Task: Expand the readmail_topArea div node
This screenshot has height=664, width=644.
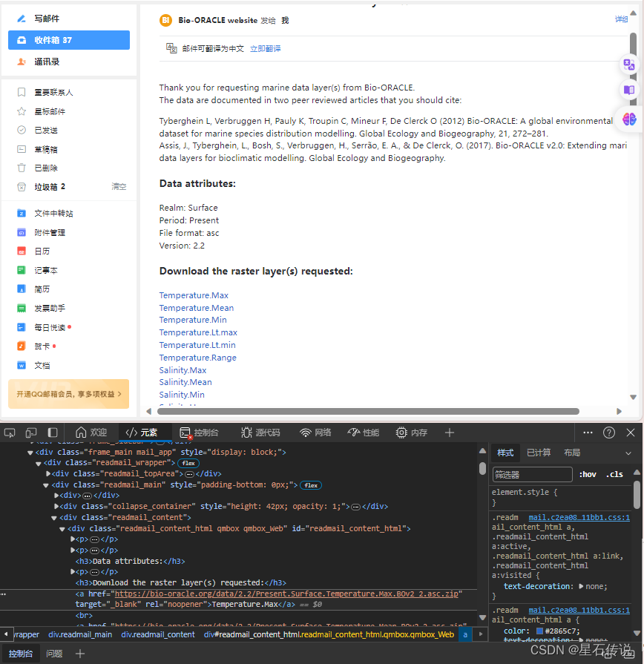Action: tap(47, 473)
